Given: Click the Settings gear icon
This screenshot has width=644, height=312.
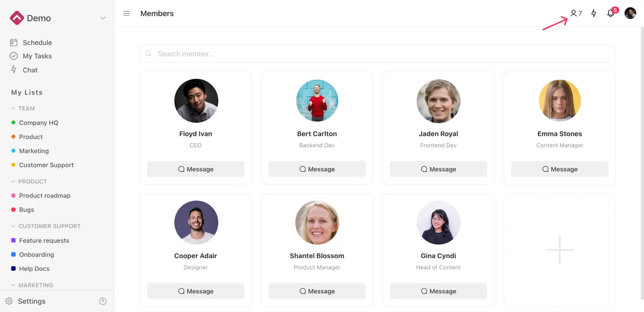Looking at the screenshot, I should click(9, 302).
